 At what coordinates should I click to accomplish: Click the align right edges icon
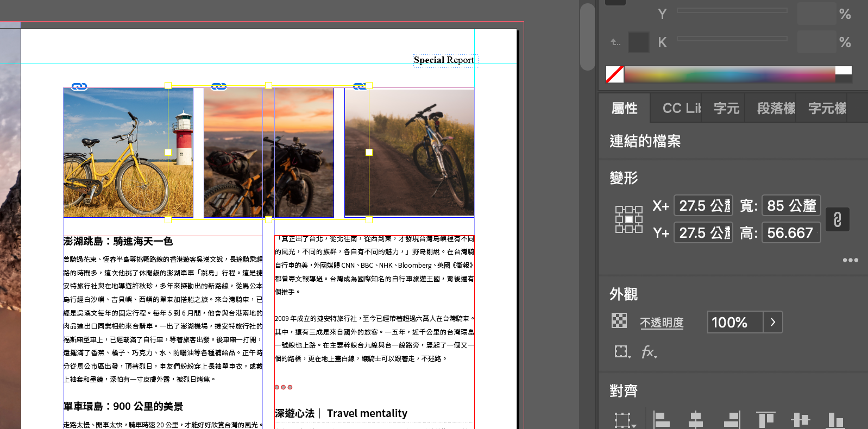point(731,420)
